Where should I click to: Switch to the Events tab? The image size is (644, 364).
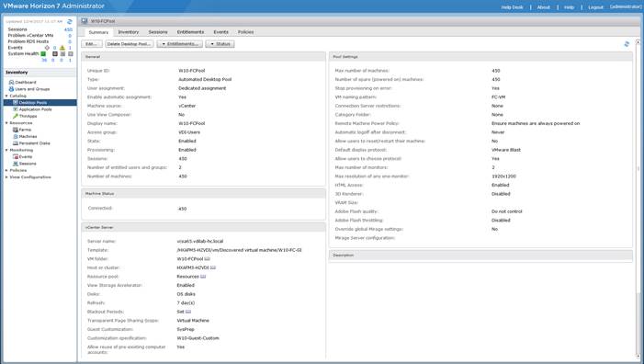(220, 32)
